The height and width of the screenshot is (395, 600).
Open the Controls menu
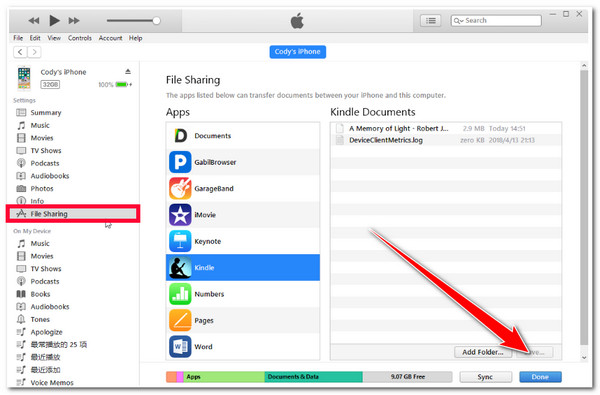(80, 38)
